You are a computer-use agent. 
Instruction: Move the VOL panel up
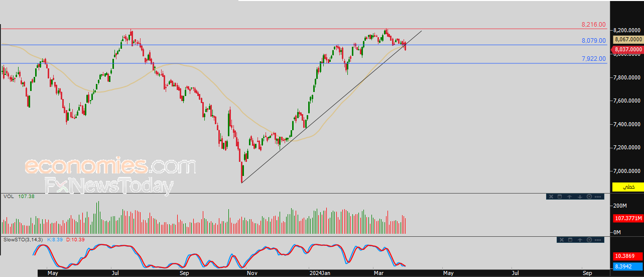click(570, 197)
